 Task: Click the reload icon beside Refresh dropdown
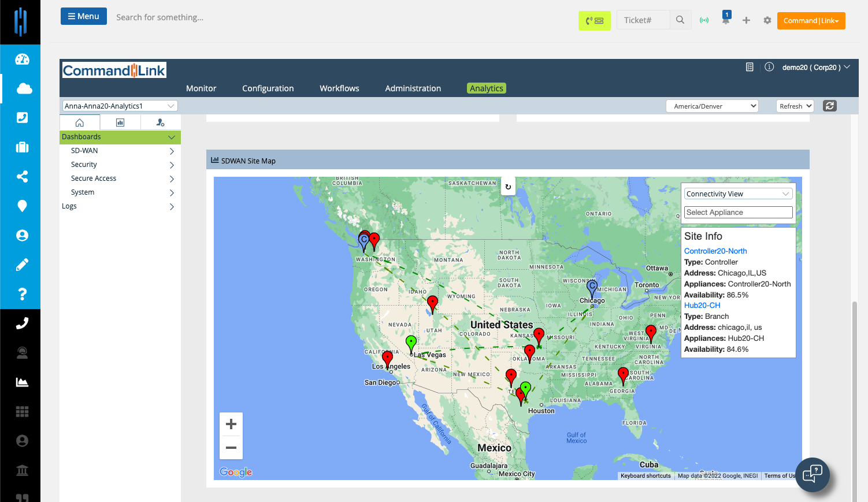click(x=830, y=106)
